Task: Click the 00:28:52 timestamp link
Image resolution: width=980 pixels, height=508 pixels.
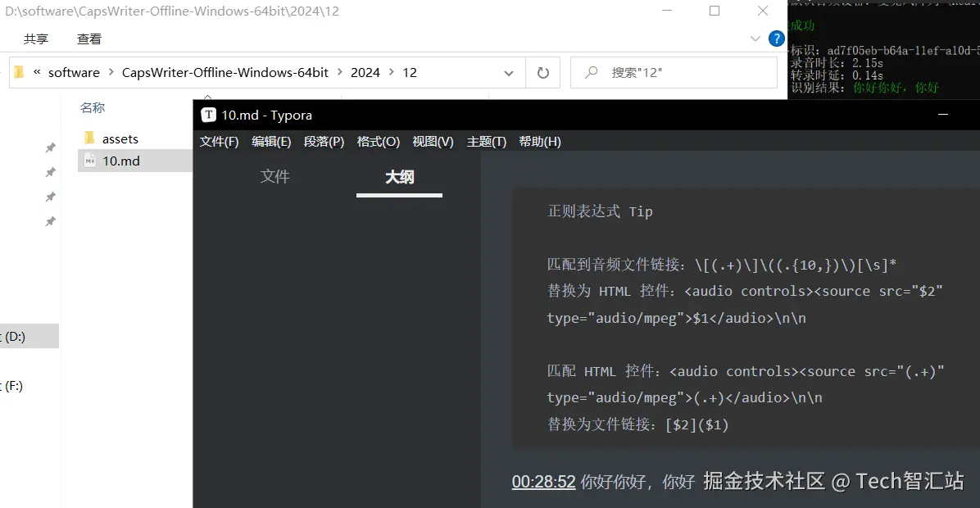Action: tap(543, 482)
